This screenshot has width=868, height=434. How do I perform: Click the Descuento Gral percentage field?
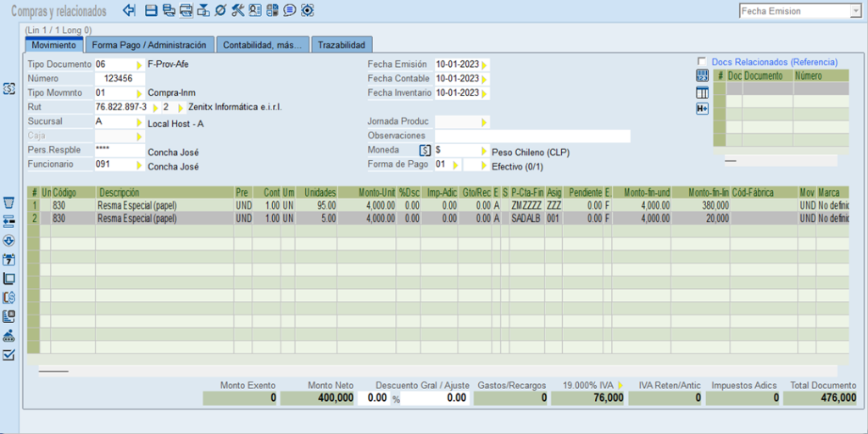click(374, 398)
